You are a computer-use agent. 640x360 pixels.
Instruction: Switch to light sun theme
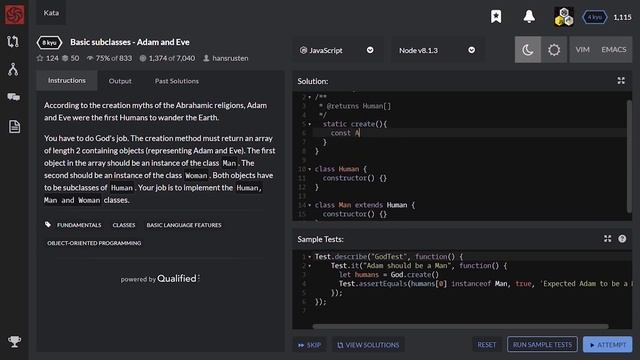[x=554, y=50]
